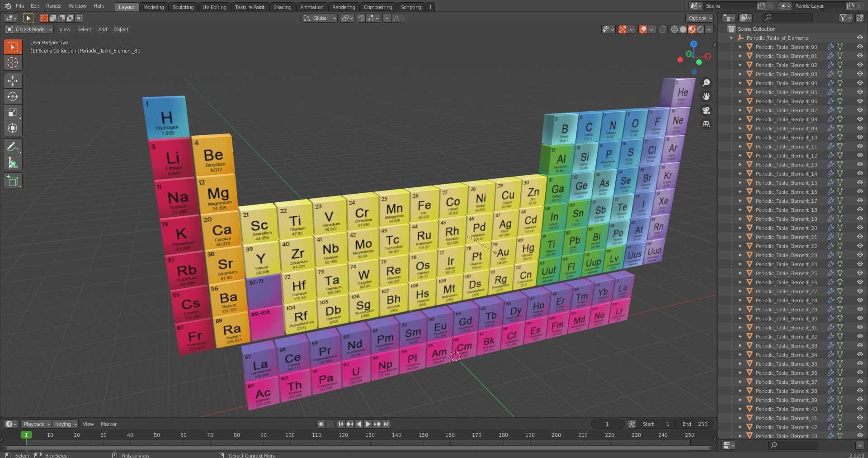The image size is (868, 458).
Task: Open the Object Mode dropdown
Action: pos(29,29)
